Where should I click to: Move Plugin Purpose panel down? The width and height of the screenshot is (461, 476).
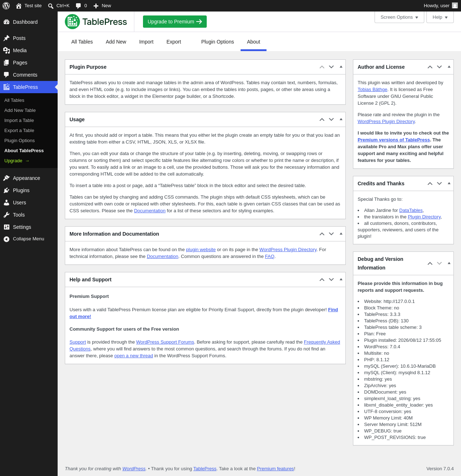pos(331,67)
